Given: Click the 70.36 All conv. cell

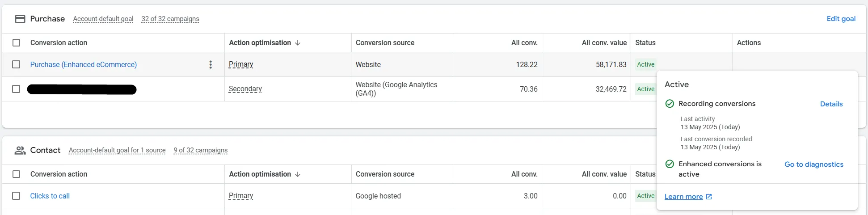Looking at the screenshot, I should point(529,89).
